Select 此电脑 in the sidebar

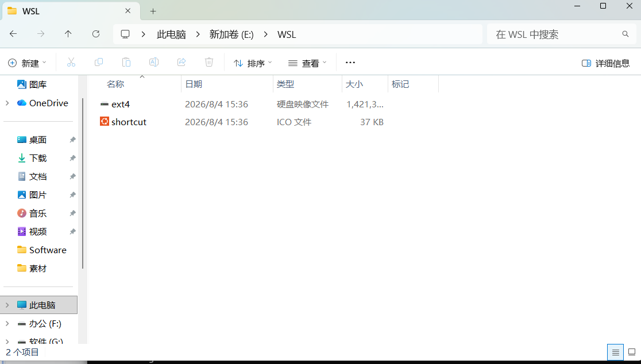coord(39,305)
